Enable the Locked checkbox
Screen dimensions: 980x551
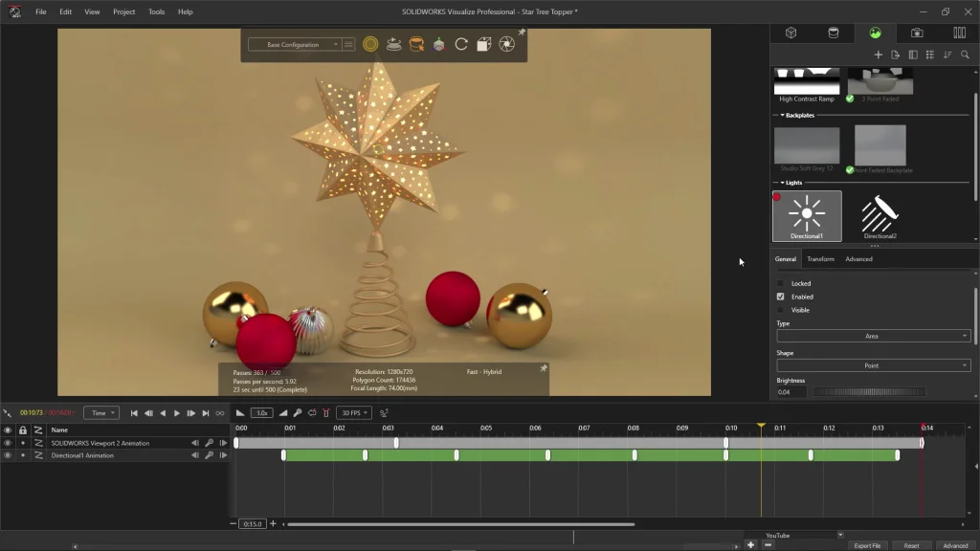[x=780, y=283]
